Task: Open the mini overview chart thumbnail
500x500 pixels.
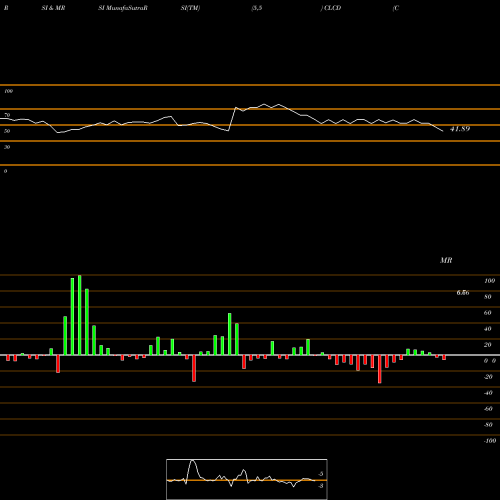Action: click(247, 479)
